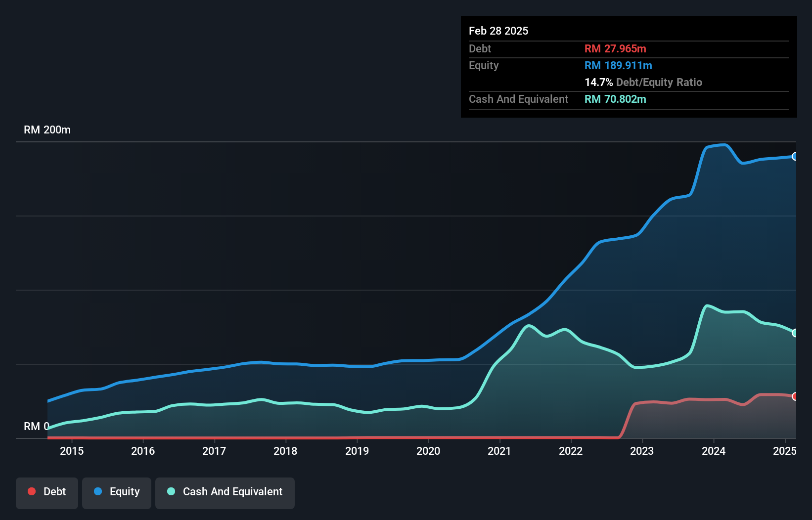812x520 pixels.
Task: Click the Debt endpoint marker near 2025
Action: (x=795, y=397)
